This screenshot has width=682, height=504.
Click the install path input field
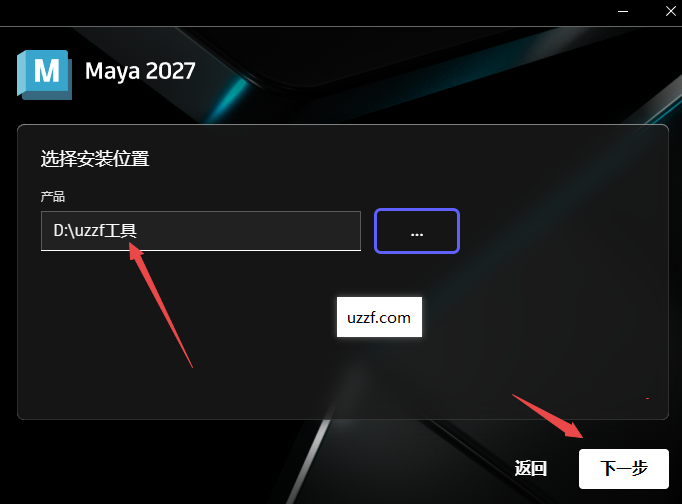tap(201, 231)
